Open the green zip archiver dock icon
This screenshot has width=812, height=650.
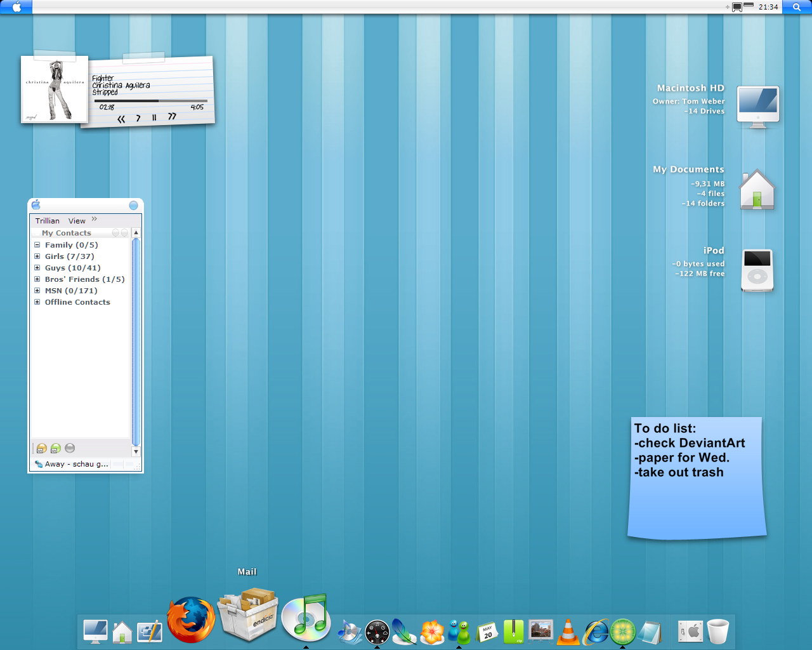click(x=513, y=632)
